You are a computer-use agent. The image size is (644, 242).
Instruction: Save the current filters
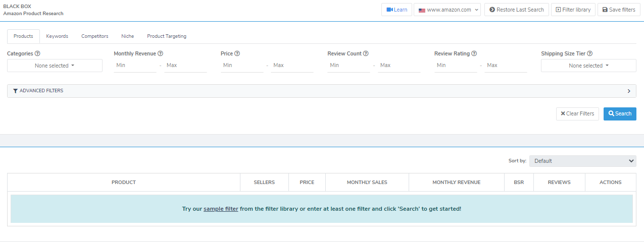pos(618,10)
